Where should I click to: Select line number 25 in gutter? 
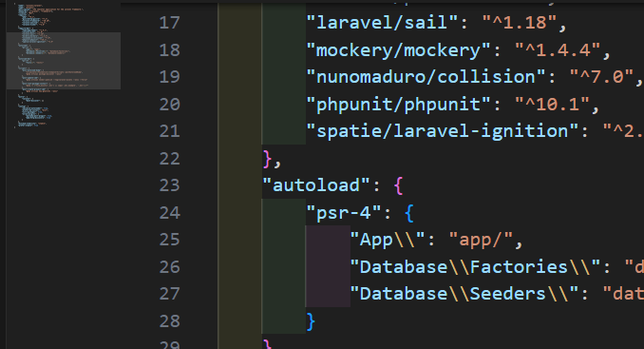[x=170, y=240]
